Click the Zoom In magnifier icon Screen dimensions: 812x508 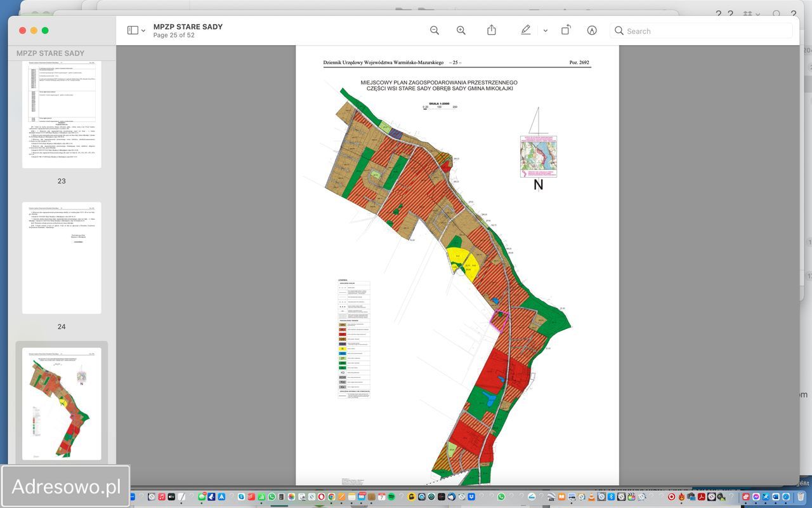[x=461, y=30]
